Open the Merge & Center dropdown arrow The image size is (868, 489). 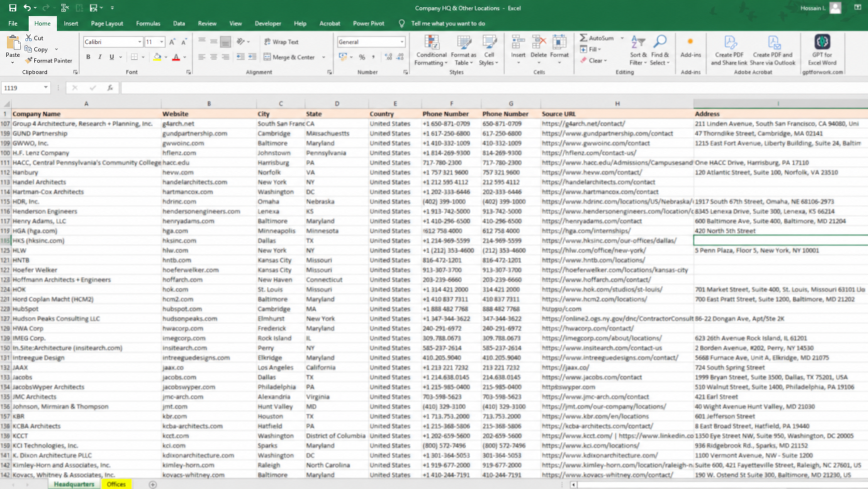click(323, 57)
